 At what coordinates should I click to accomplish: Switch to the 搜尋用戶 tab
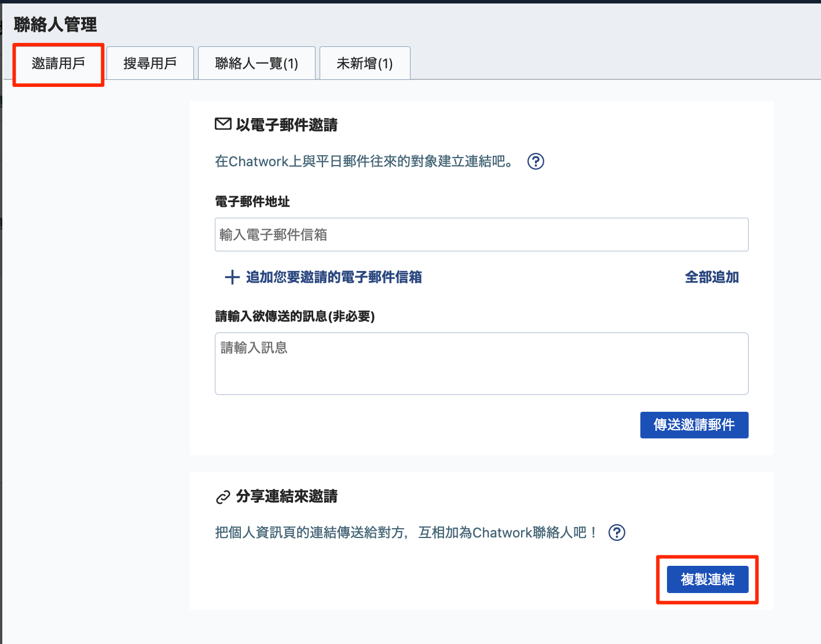click(150, 63)
